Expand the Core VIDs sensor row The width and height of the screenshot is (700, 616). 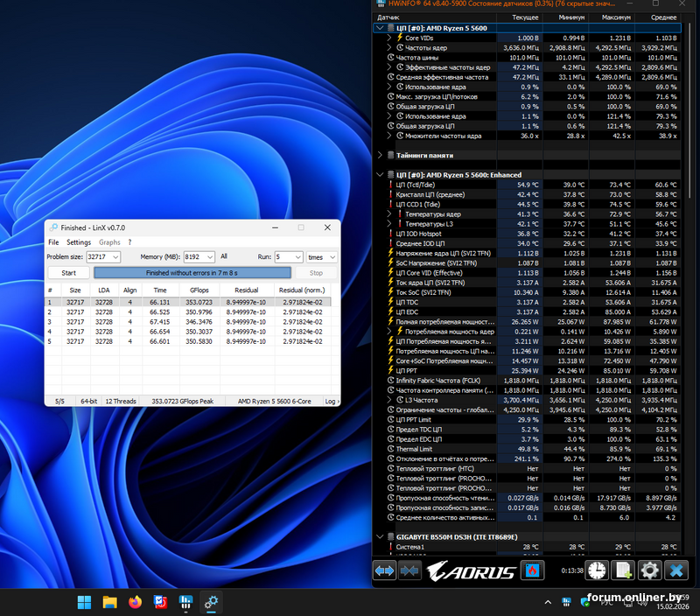pyautogui.click(x=389, y=38)
